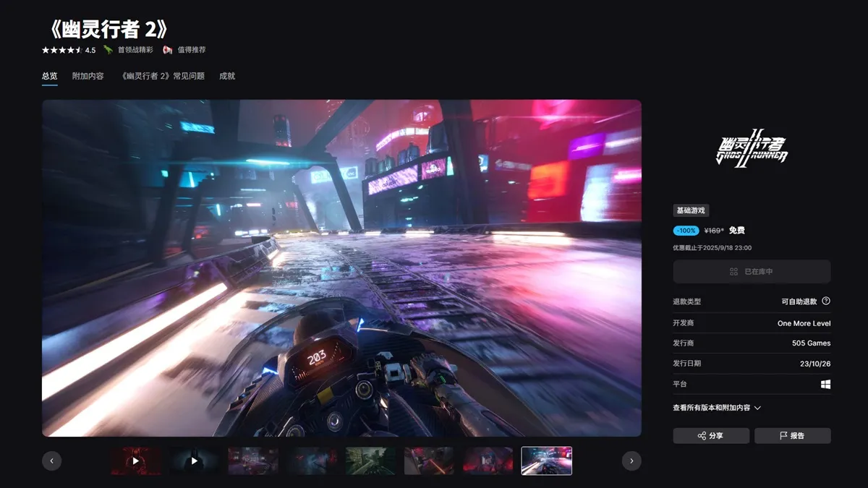Viewport: 868px width, 488px height.
Task: Go to the 成就 achievements tab
Action: 227,76
